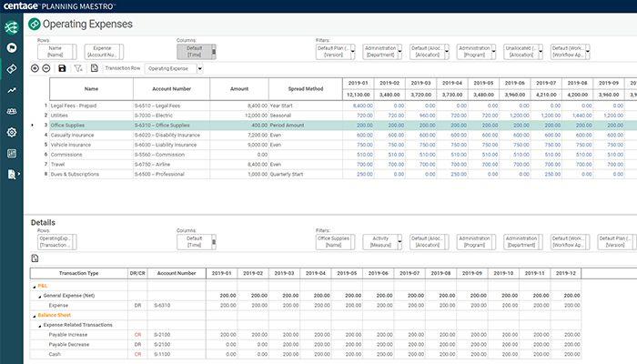
Task: Open the users group sidebar icon
Action: (x=11, y=111)
